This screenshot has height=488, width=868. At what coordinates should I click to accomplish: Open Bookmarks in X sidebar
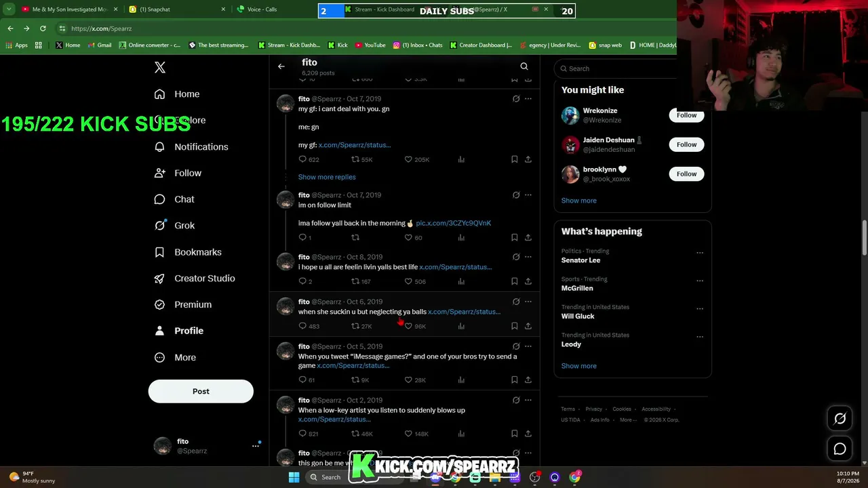[x=188, y=252]
